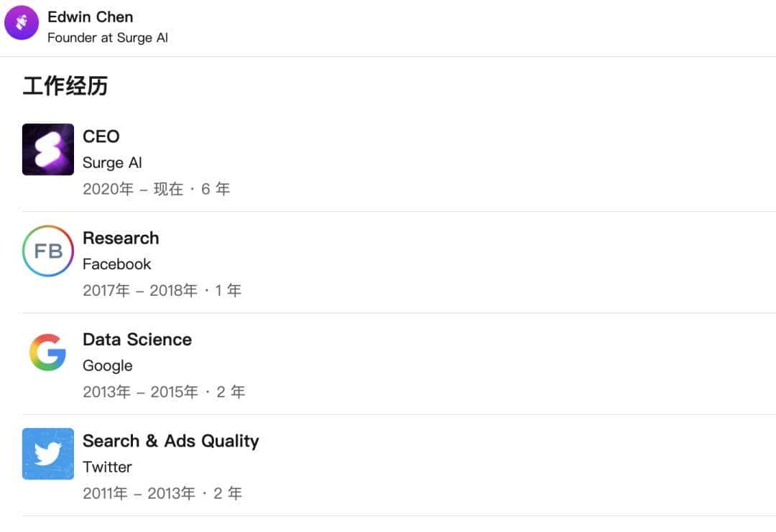Click the 工作经历 section heading

coord(66,85)
